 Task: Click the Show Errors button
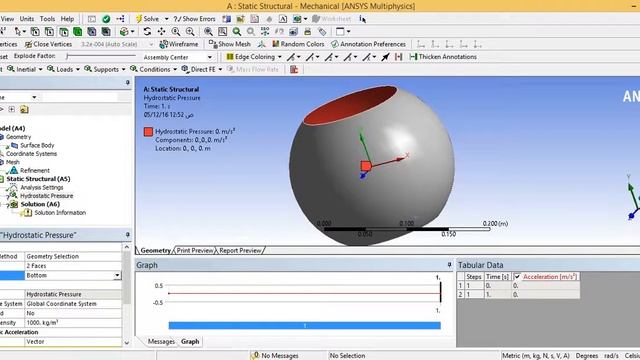coord(195,19)
